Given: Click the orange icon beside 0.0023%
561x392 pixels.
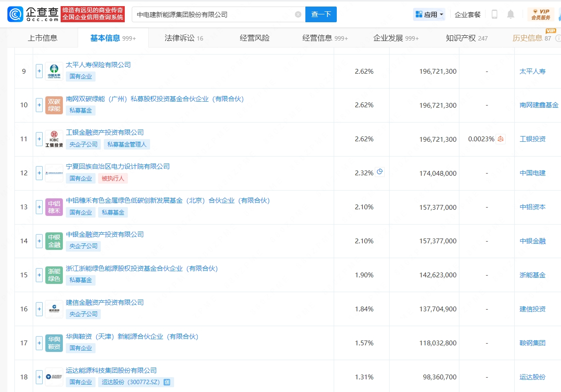Looking at the screenshot, I should 500,139.
